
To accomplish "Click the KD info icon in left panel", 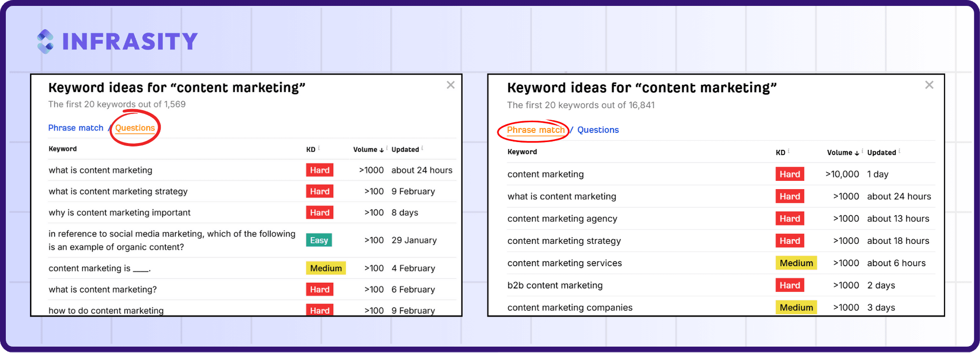I will (x=319, y=148).
